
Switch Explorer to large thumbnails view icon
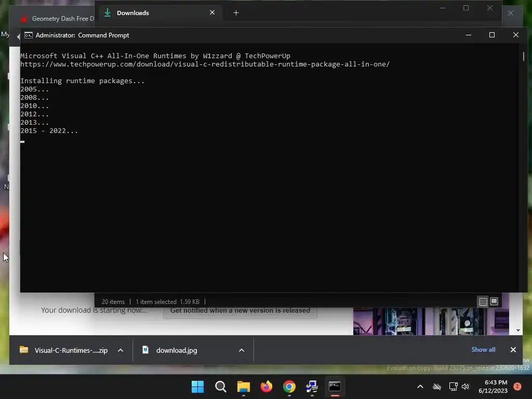(x=494, y=301)
